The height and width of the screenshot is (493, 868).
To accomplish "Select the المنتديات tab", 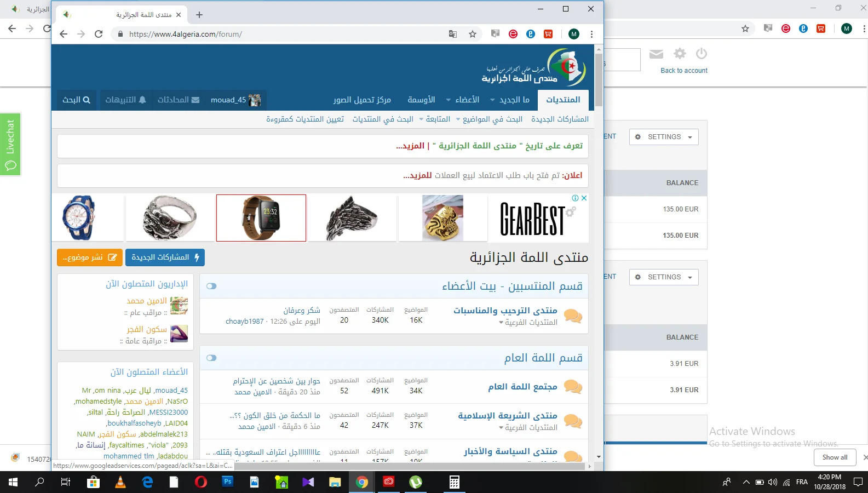I will (563, 100).
